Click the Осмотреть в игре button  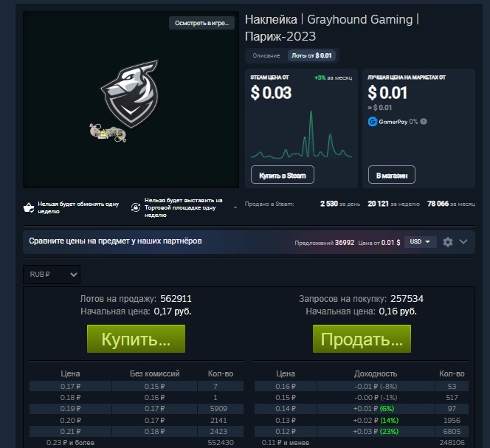click(201, 23)
